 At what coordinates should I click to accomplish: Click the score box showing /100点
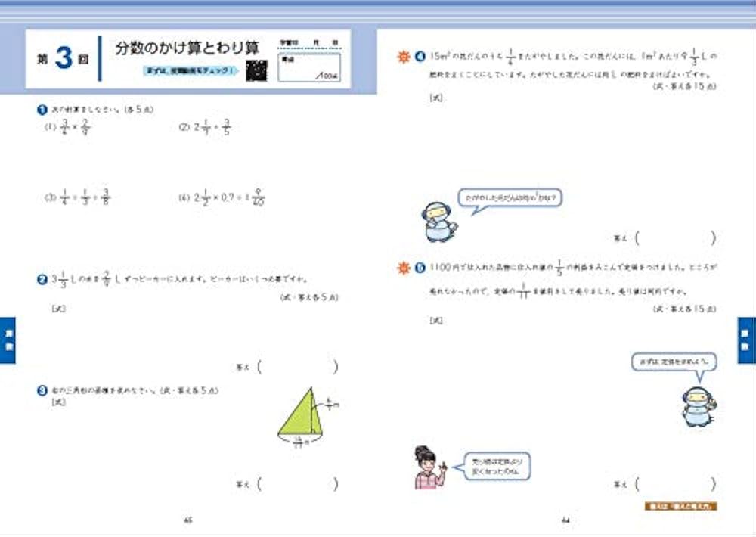(309, 67)
